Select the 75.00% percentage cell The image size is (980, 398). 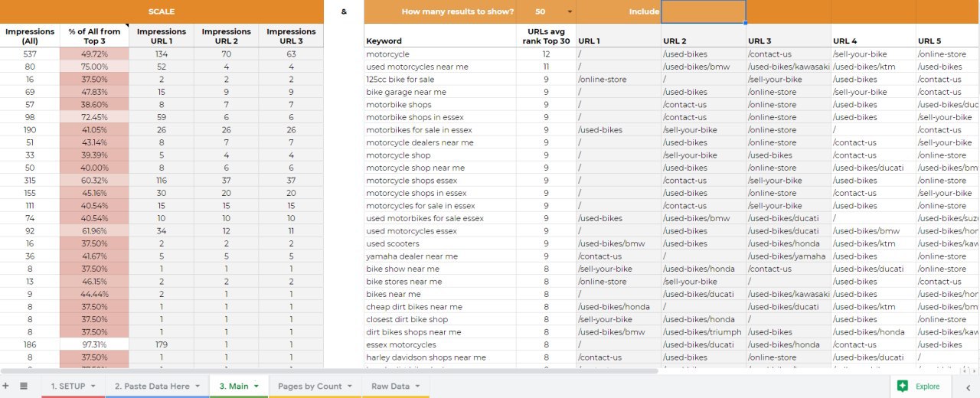click(94, 67)
